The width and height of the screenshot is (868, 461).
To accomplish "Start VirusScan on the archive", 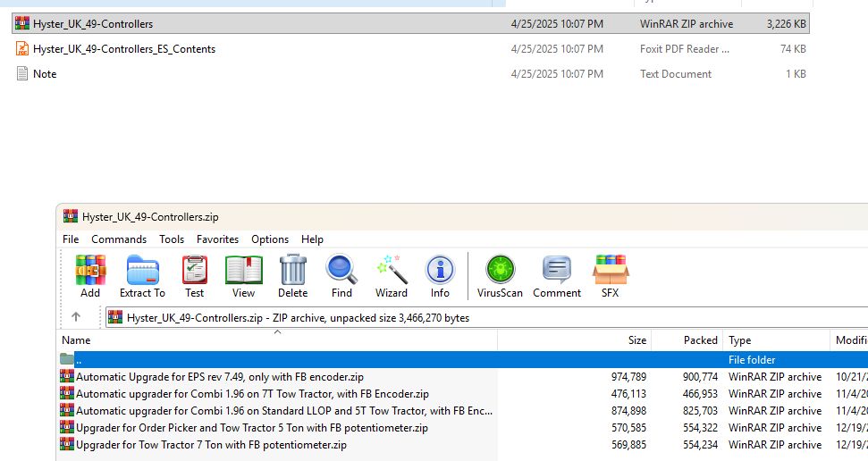I will [x=500, y=270].
